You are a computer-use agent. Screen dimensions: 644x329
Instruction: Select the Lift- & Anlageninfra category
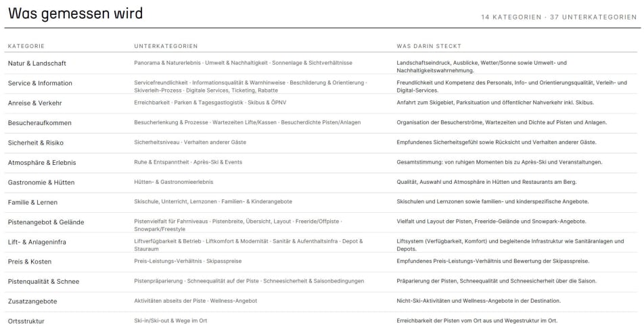37,242
